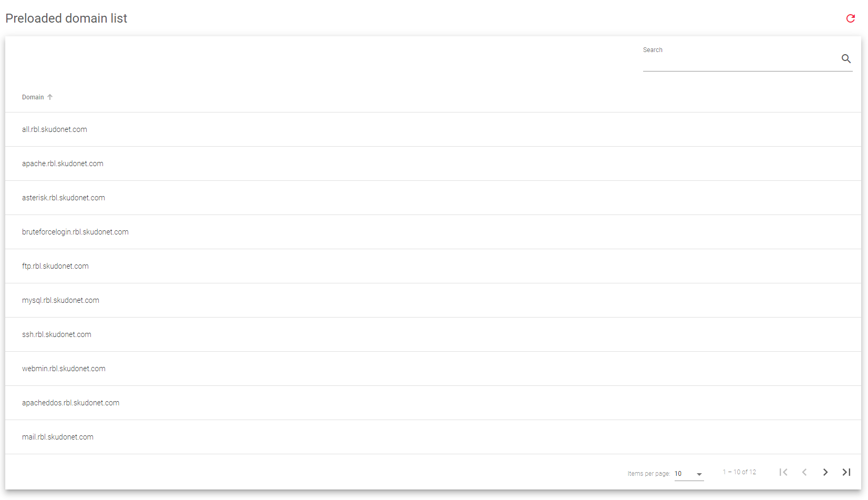Click the 'Items per page' label

pos(649,474)
